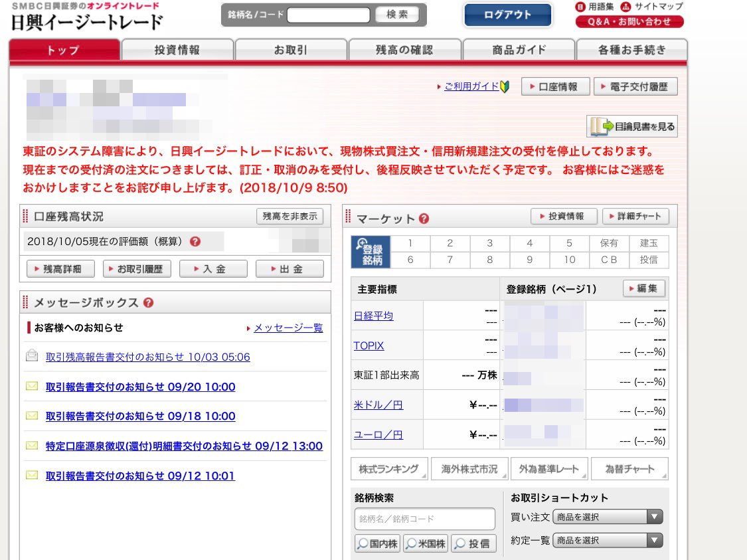Expand the 為替チャート button
This screenshot has width=747, height=560.
coord(630,469)
